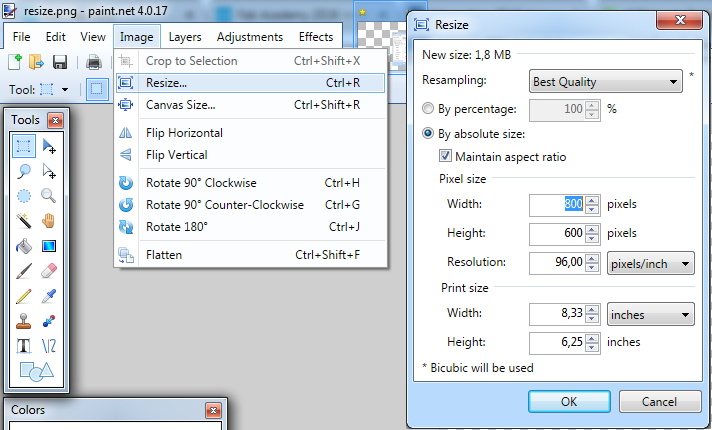Image resolution: width=712 pixels, height=430 pixels.
Task: Open the pixels/inch resolution unit dropdown
Action: click(x=651, y=263)
